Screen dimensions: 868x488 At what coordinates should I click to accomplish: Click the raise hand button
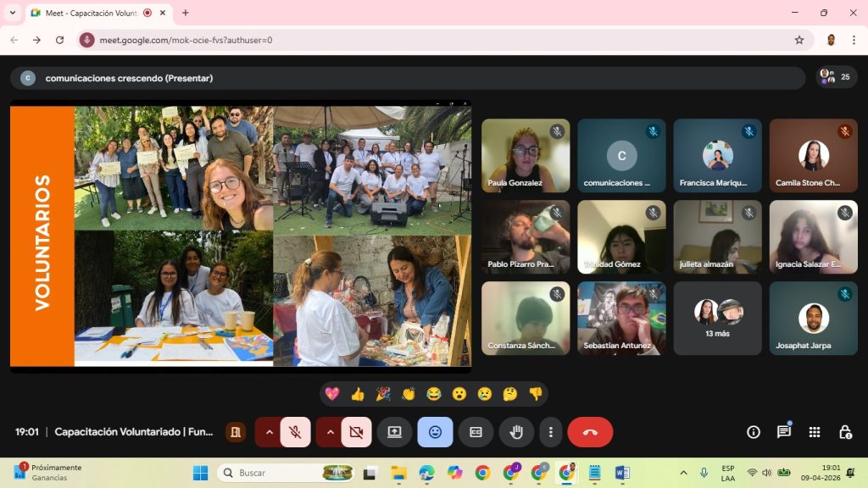coord(516,432)
